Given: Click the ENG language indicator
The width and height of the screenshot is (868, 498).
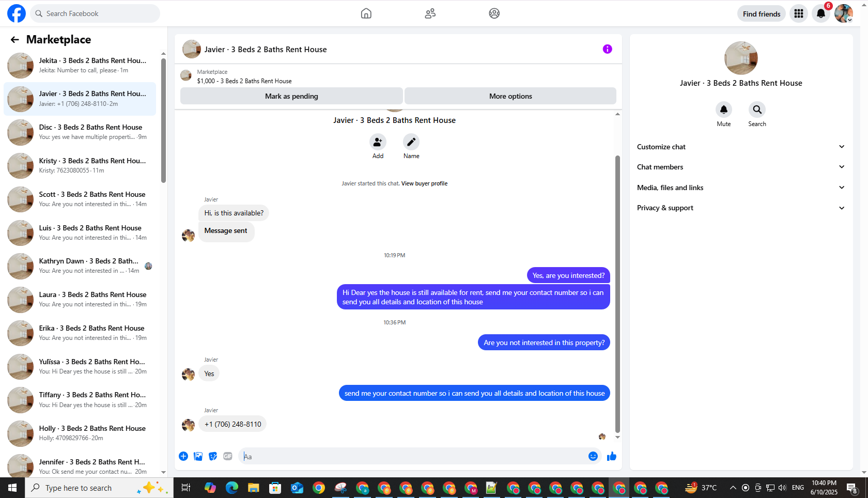Looking at the screenshot, I should tap(798, 488).
